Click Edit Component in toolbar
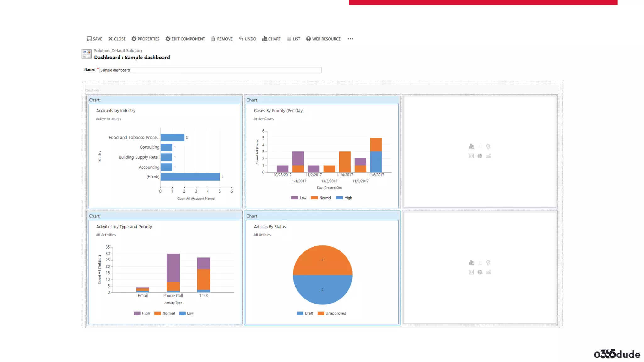Viewport: 644px width, 362px height. point(185,39)
